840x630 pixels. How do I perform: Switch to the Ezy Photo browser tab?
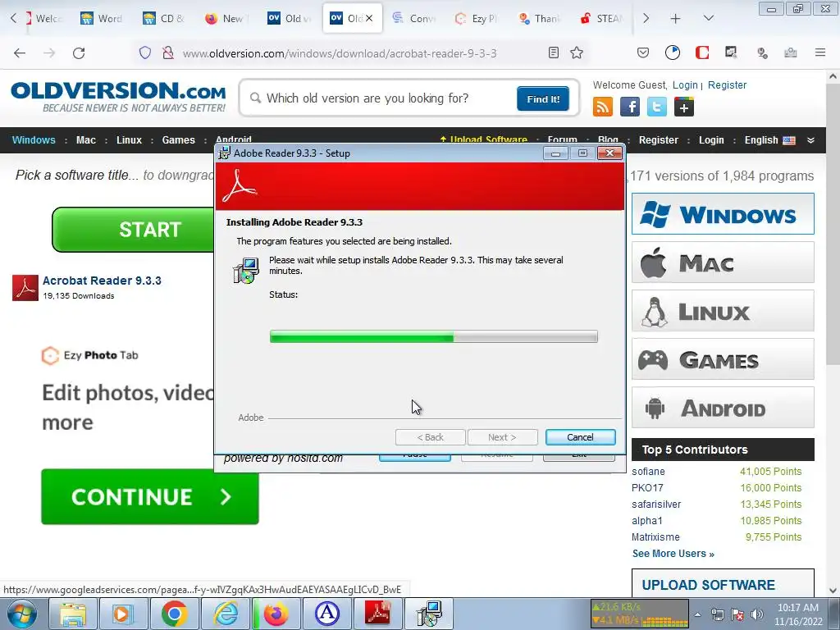pyautogui.click(x=477, y=18)
